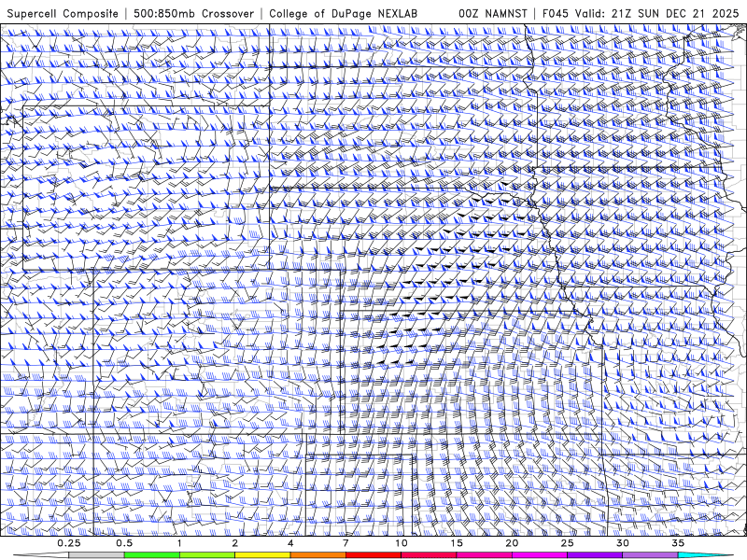Viewport: 747px width, 560px height.
Task: Click the "F045 Valid: 21Z SUN DEC 21 2025" text
Action: coord(641,13)
